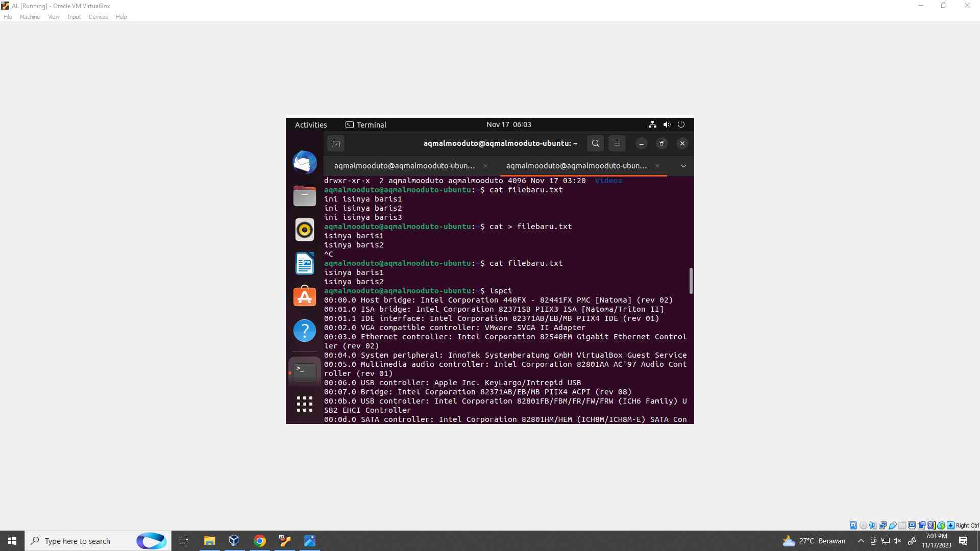Screen dimensions: 980x551
Task: Click the VirtualBox audio indicator
Action: pyautogui.click(x=873, y=525)
